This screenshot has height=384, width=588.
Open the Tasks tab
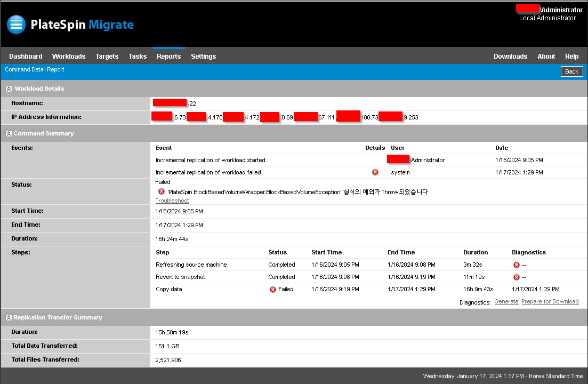pos(138,56)
